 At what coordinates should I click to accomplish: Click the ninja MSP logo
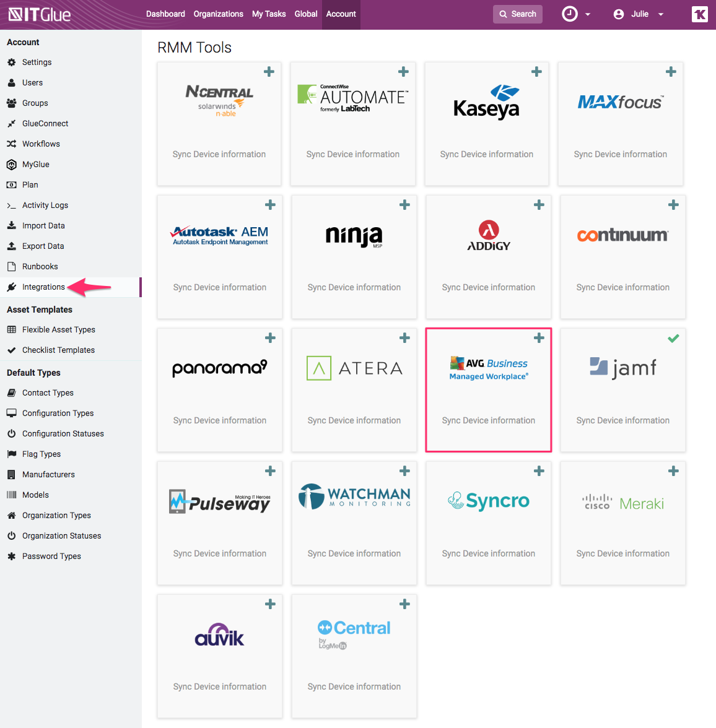coord(354,236)
